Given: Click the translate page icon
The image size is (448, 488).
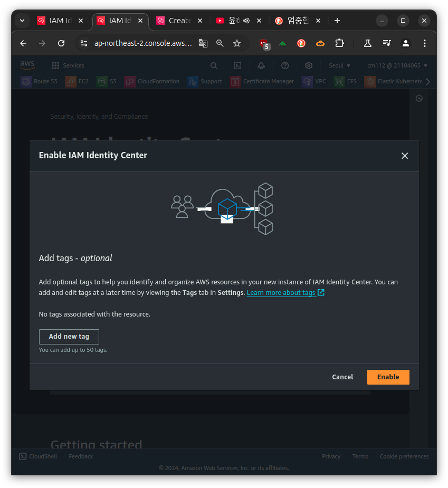Looking at the screenshot, I should point(203,43).
